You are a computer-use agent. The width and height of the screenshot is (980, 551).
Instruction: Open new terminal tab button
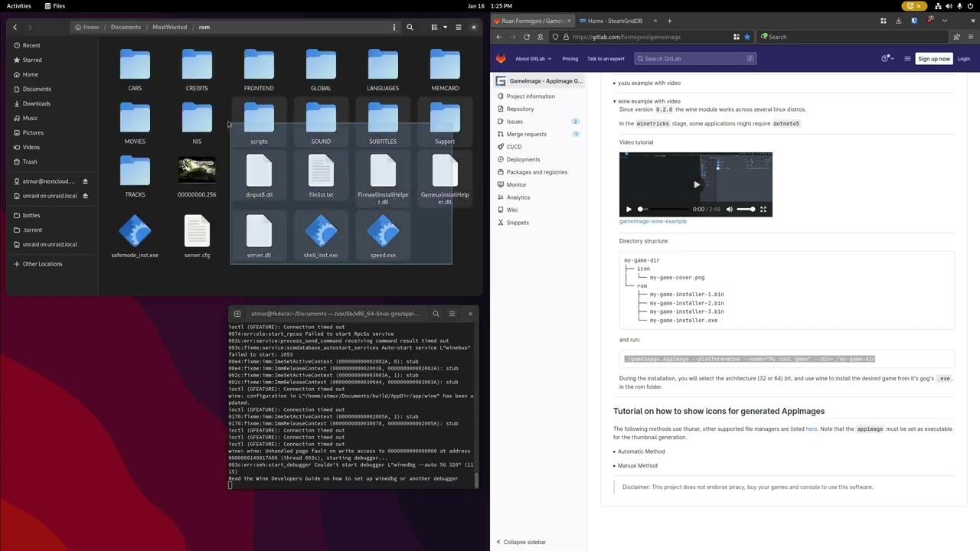237,314
